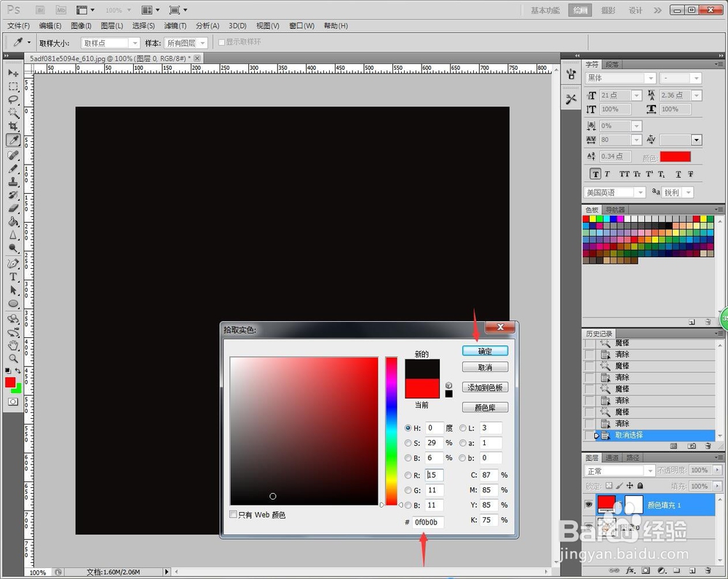
Task: Click the 颜色库 button
Action: (485, 408)
